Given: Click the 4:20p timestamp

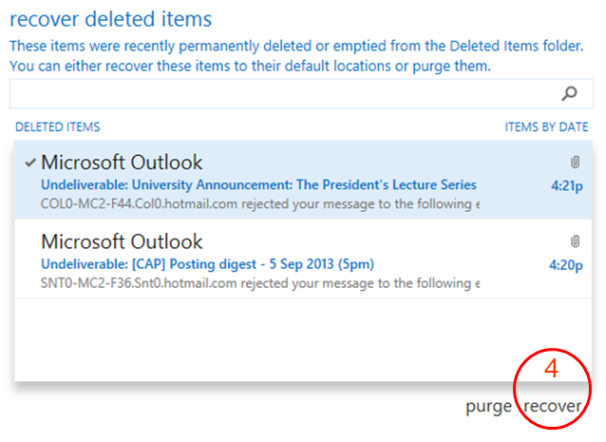Looking at the screenshot, I should (567, 265).
